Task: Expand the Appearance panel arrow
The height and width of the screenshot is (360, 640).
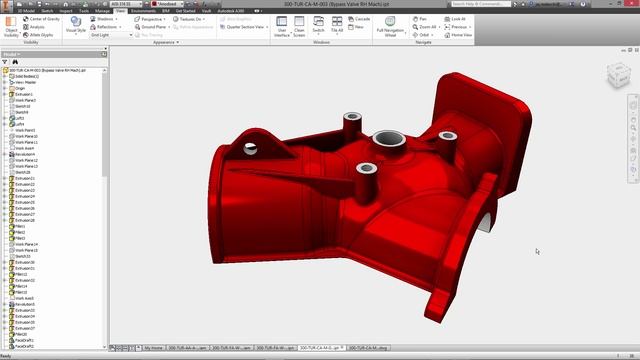Action: pyautogui.click(x=178, y=42)
